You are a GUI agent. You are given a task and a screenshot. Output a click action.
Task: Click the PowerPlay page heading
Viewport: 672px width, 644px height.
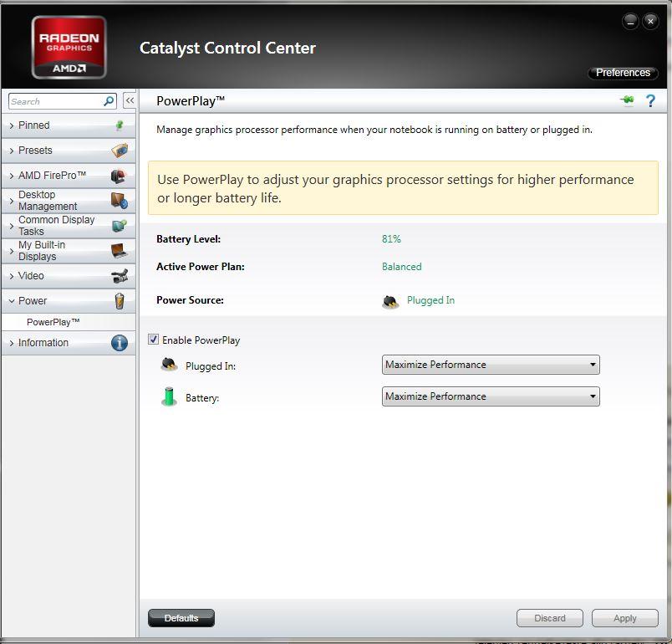click(191, 100)
